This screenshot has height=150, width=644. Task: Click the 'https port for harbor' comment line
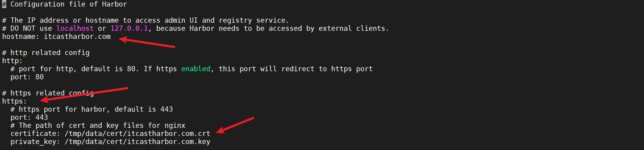click(92, 109)
